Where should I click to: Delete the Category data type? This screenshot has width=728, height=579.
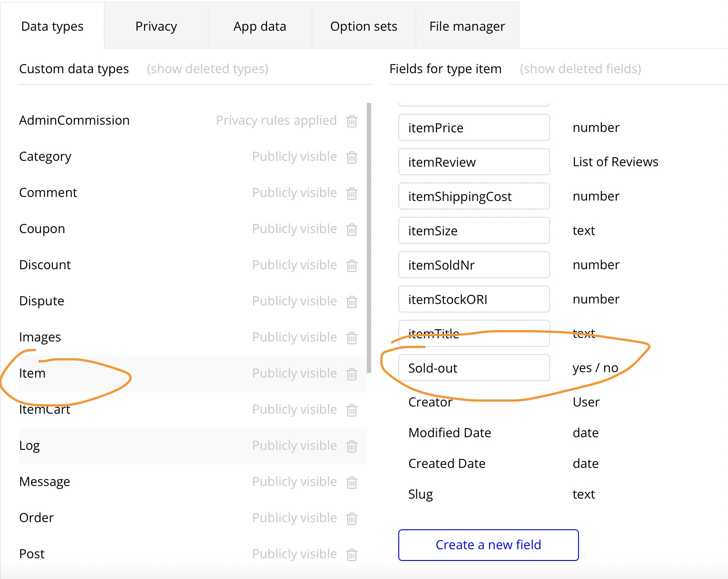point(352,157)
